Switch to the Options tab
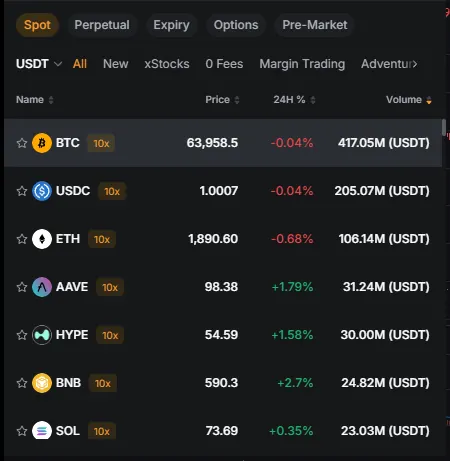450x461 pixels. (236, 25)
